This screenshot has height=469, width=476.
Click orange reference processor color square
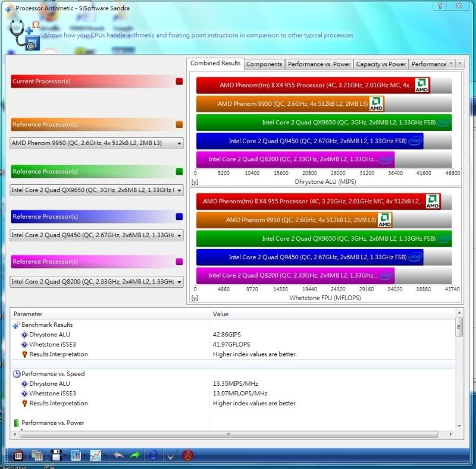coord(179,124)
